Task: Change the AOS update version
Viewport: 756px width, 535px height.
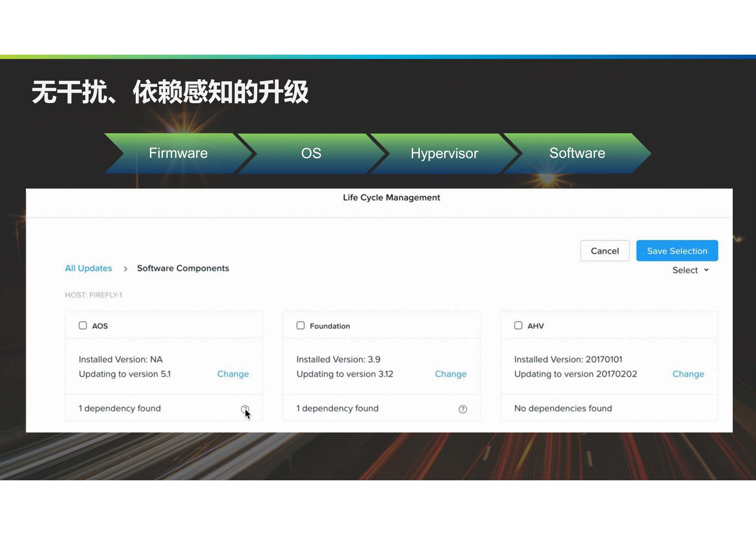Action: coord(233,374)
